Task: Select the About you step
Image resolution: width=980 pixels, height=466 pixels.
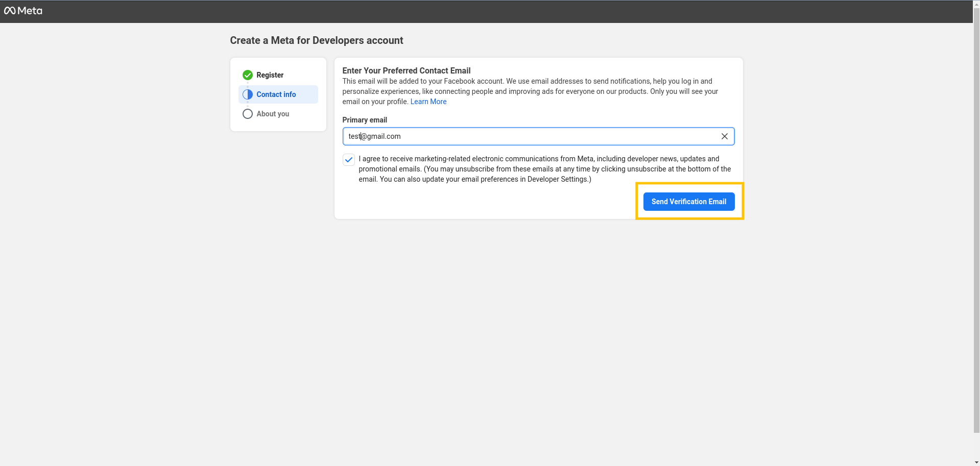Action: 278,114
